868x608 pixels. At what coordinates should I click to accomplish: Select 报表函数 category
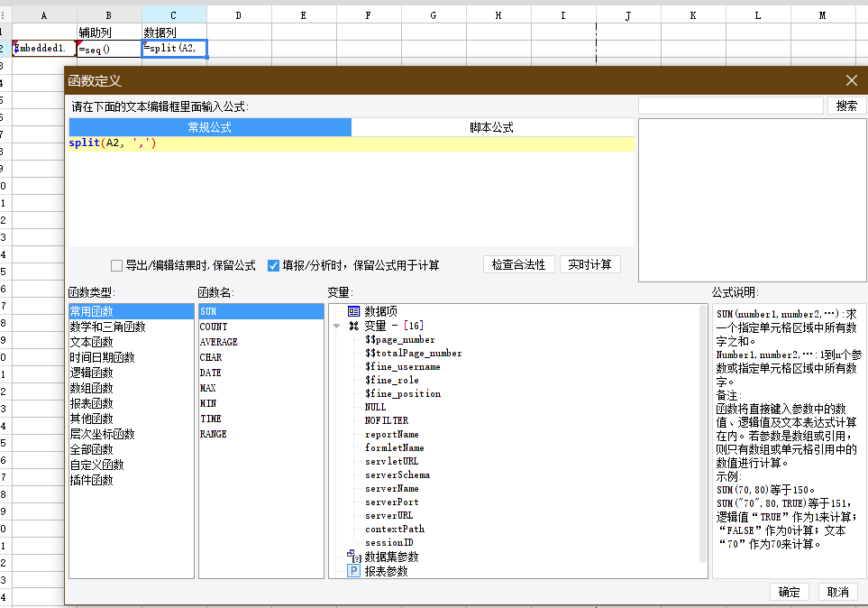coord(132,403)
